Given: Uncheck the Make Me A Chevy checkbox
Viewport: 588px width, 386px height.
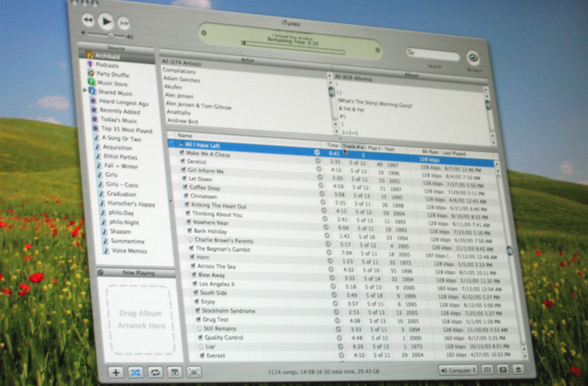Looking at the screenshot, I should click(182, 152).
